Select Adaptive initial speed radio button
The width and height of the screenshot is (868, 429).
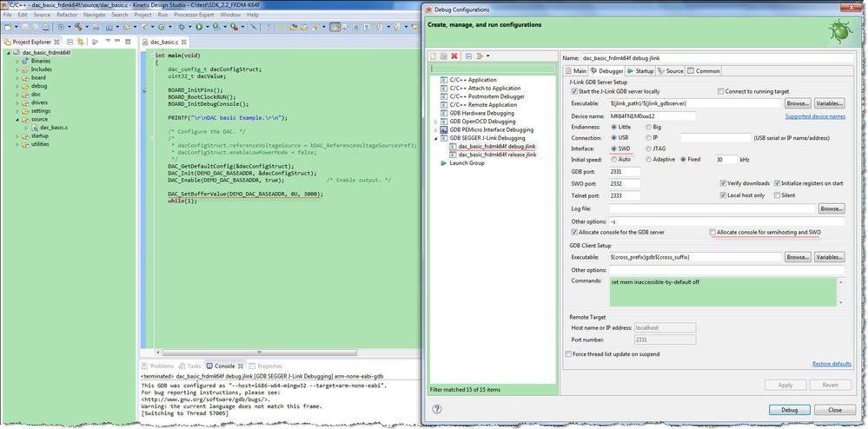pyautogui.click(x=648, y=160)
